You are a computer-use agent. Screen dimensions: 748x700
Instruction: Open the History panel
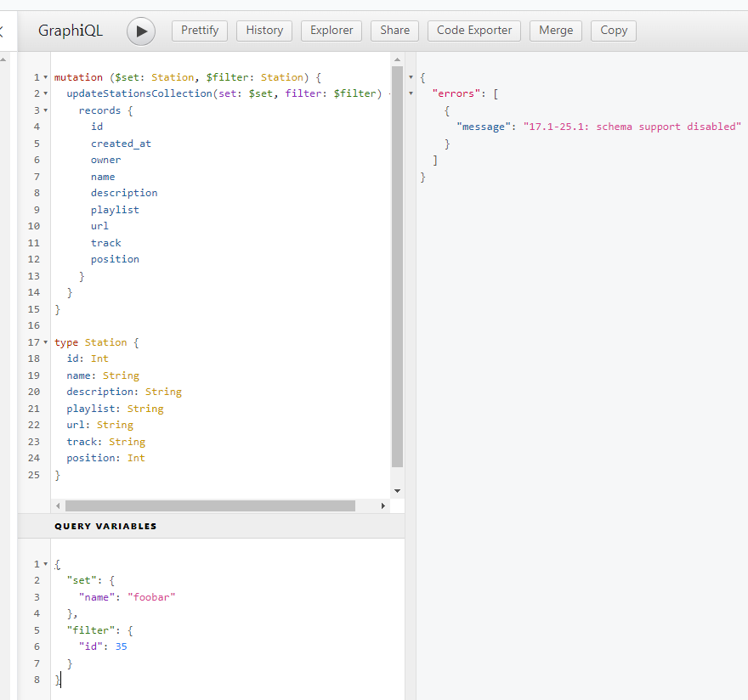264,31
